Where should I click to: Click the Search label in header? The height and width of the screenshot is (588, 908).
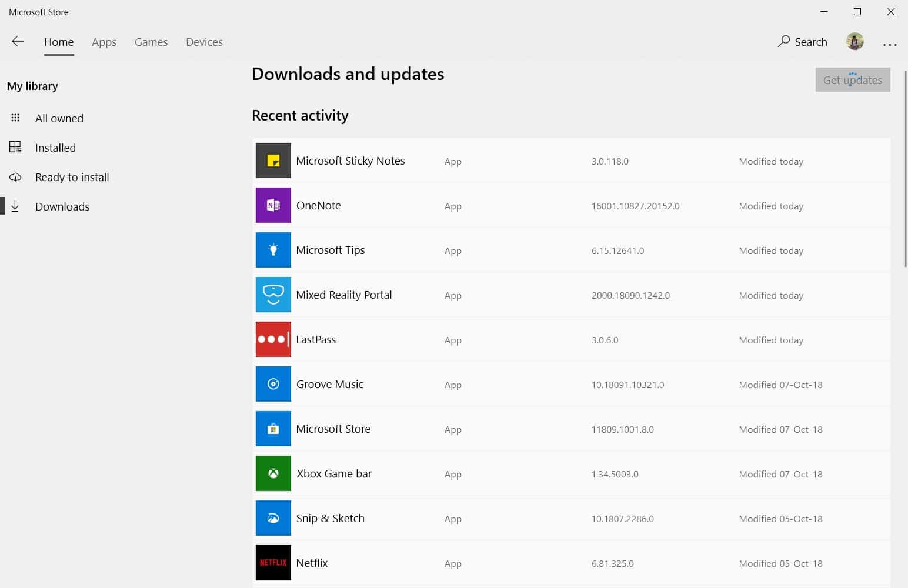coord(811,42)
